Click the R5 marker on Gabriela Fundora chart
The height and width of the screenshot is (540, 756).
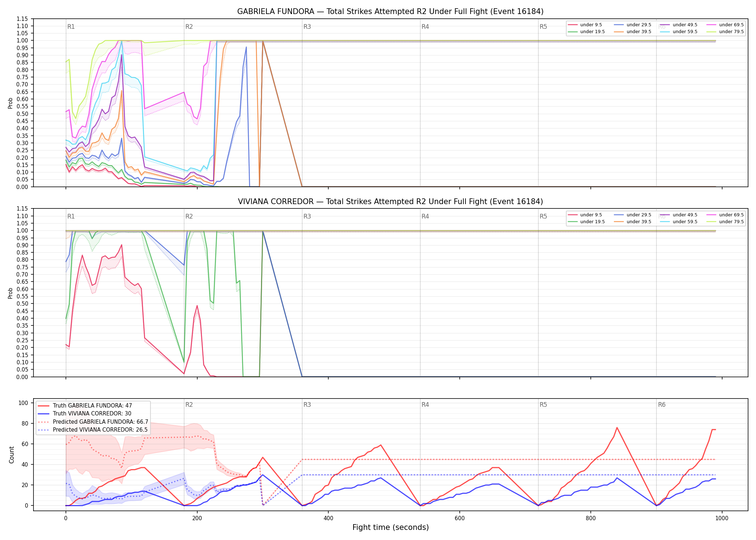543,27
